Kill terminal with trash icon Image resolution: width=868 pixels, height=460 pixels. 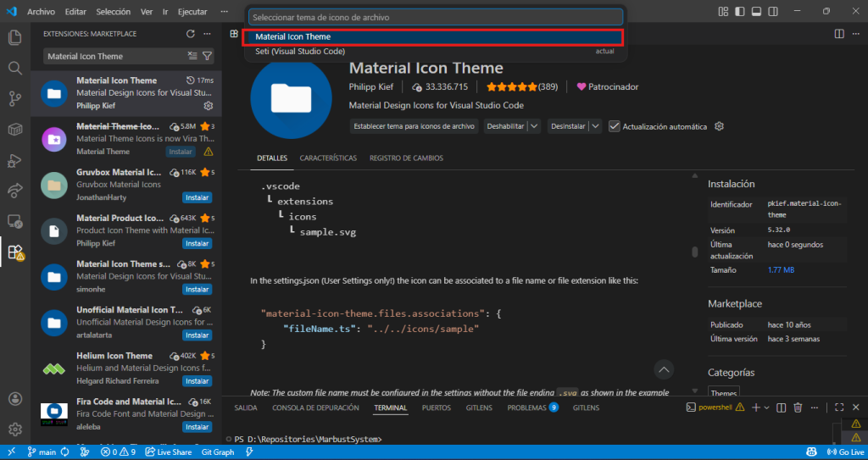tap(798, 407)
